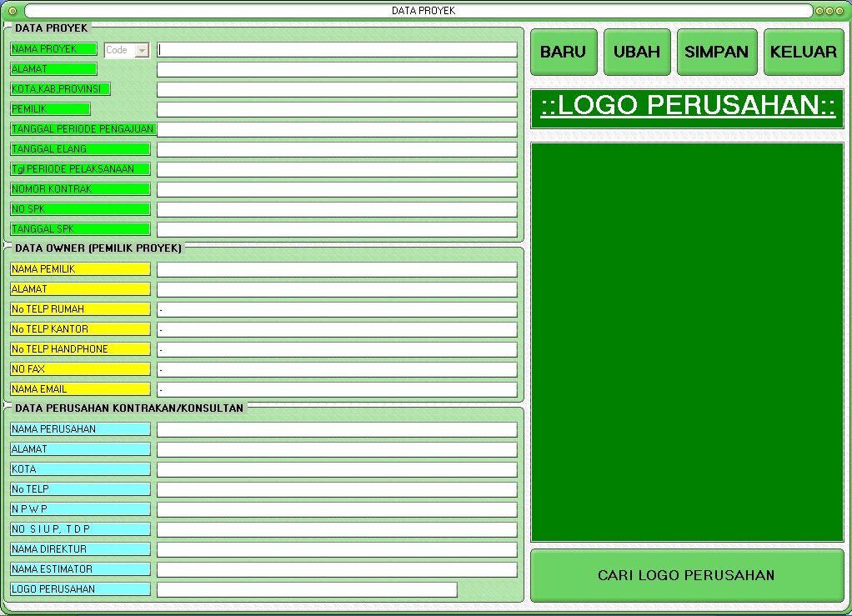The width and height of the screenshot is (852, 616).
Task: Click the KOTA,KAB,PROVINSI input field
Action: pyautogui.click(x=337, y=90)
